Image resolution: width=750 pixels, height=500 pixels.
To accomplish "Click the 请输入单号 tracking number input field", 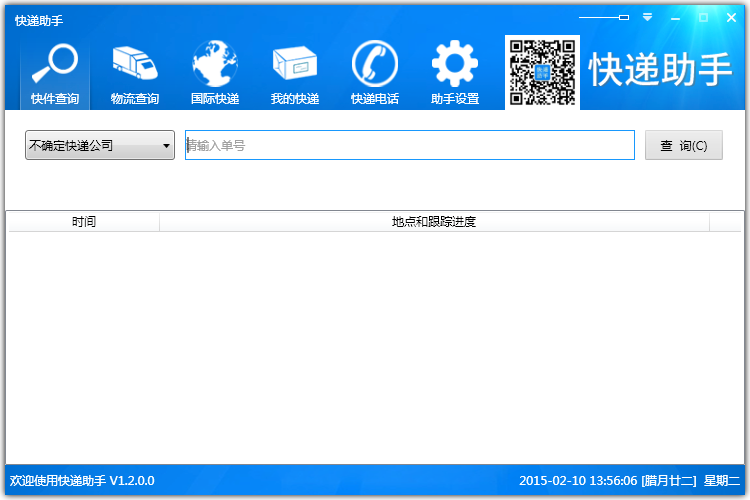I will pos(410,145).
